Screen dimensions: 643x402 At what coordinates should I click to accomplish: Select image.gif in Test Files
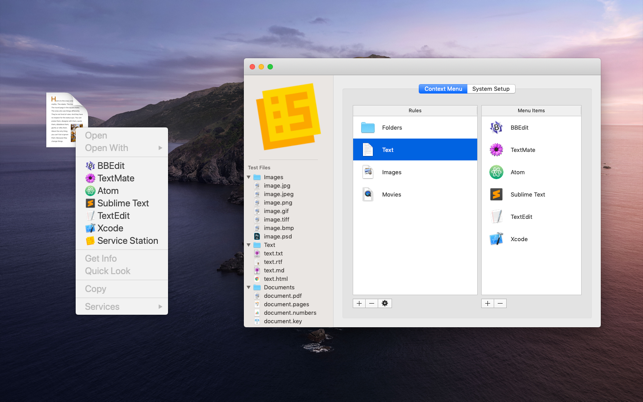pos(276,211)
